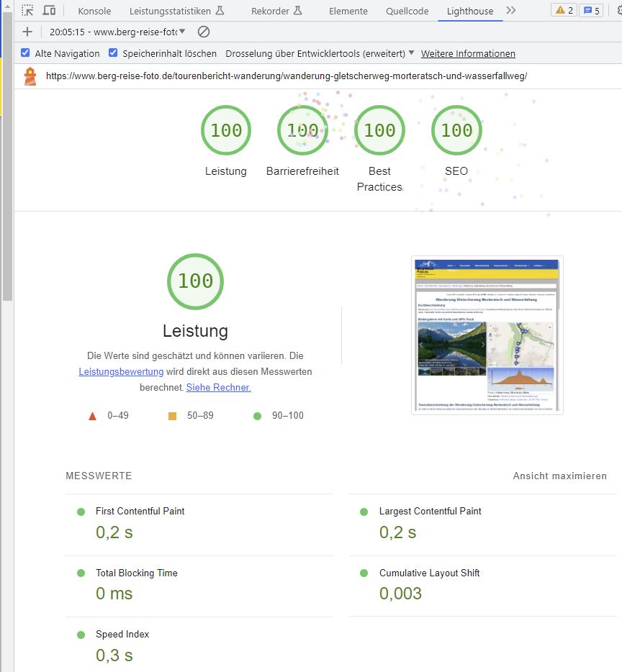The width and height of the screenshot is (622, 672).
Task: Jump to SEO score gauge
Action: click(x=456, y=130)
